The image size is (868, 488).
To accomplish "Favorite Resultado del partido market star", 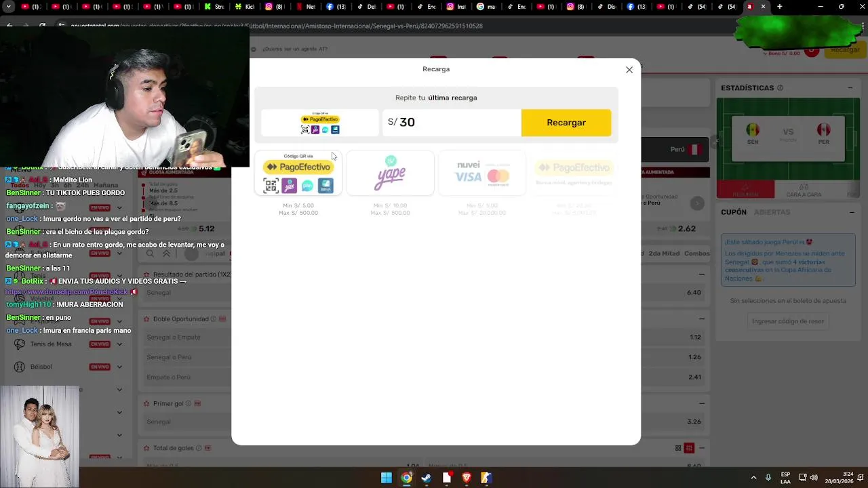I will [146, 274].
